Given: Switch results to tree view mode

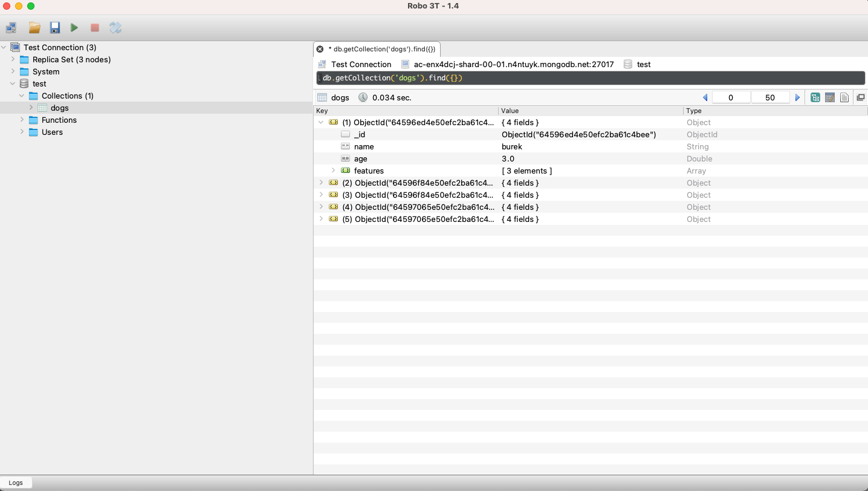Looking at the screenshot, I should pyautogui.click(x=815, y=97).
